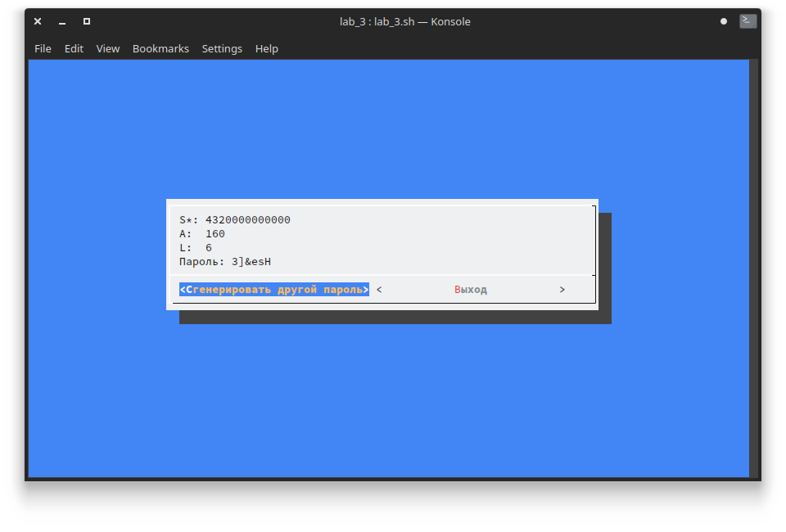786x532 pixels.
Task: Click the Konsole terminal icon in the title bar
Action: [x=748, y=21]
